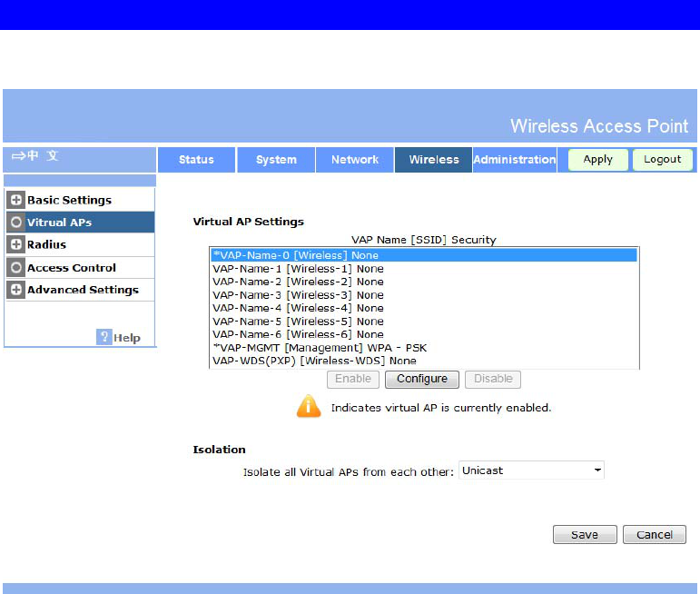Expand Advanced Settings plus icon
The height and width of the screenshot is (594, 700).
(16, 290)
